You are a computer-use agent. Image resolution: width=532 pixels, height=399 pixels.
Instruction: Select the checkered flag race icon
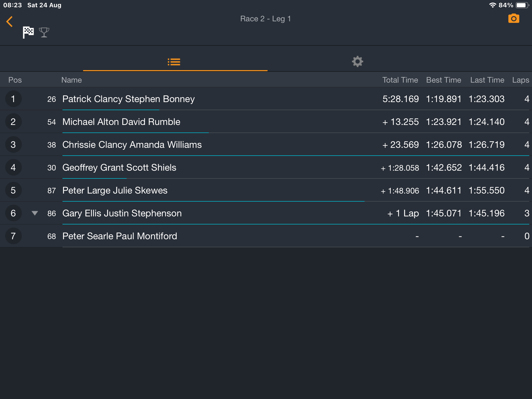click(x=28, y=32)
